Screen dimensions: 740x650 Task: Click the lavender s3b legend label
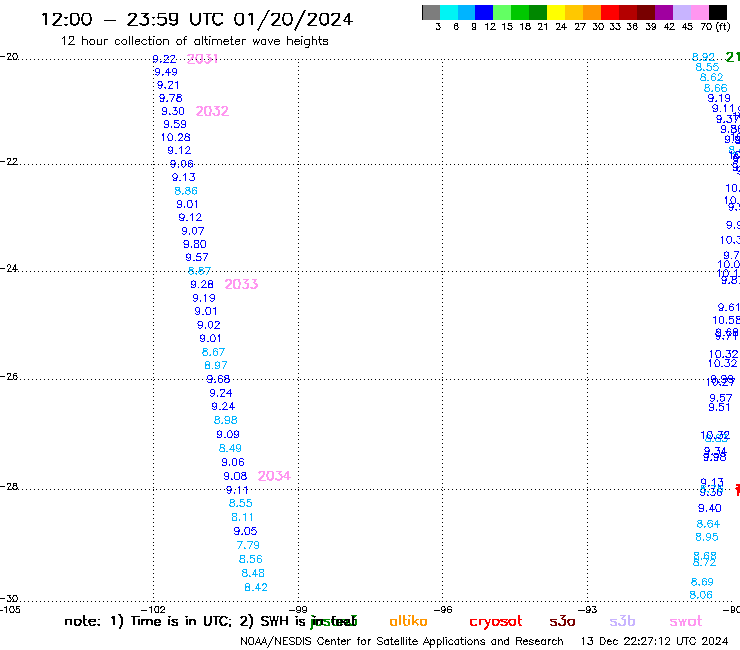pos(622,621)
